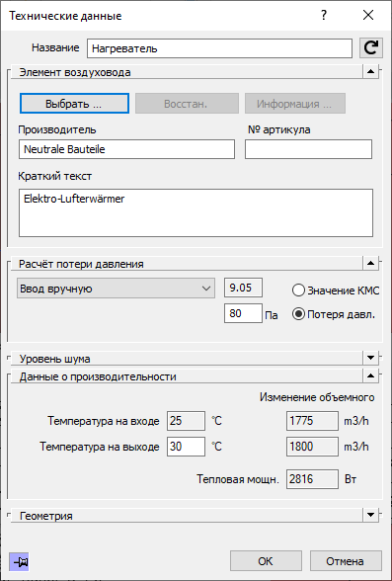Click the Производитель field with Neutrale Bauteile
This screenshot has width=392, height=581.
(126, 149)
